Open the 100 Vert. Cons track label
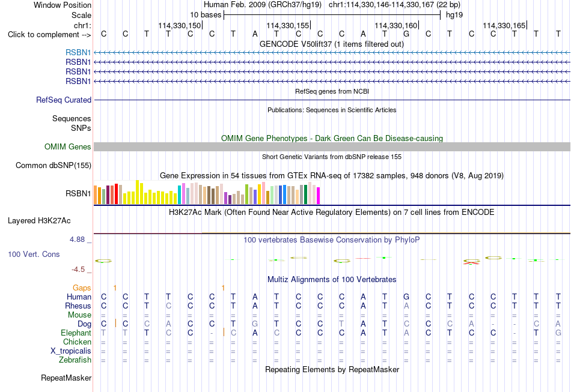This screenshot has height=392, width=571. pos(34,254)
